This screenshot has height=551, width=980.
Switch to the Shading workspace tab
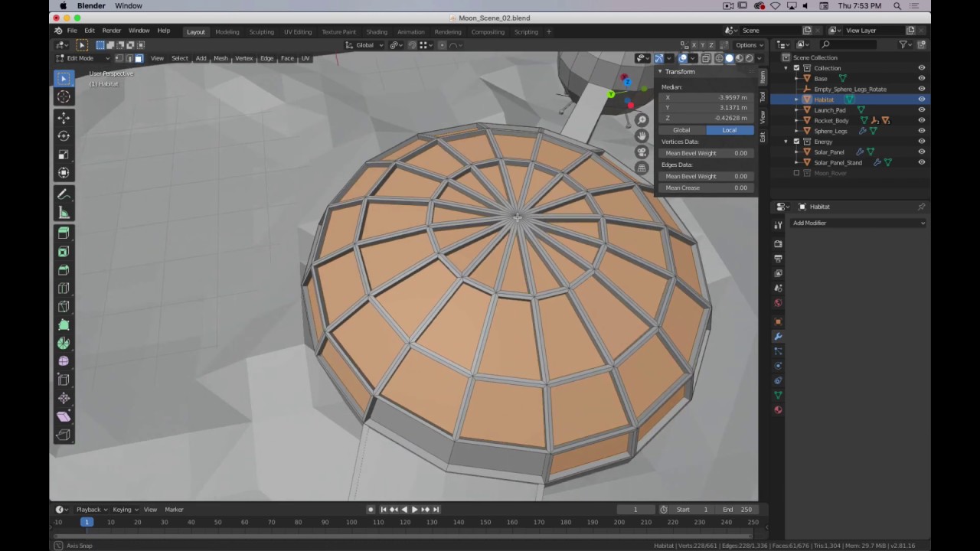[377, 32]
